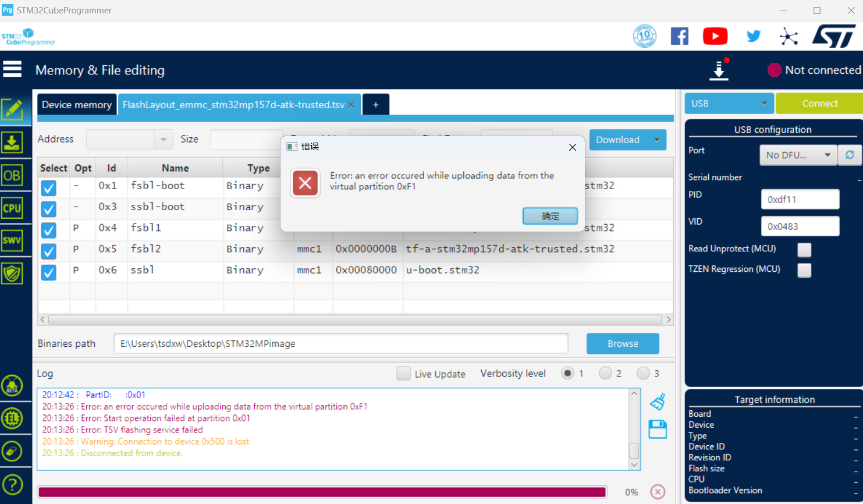This screenshot has width=863, height=504.
Task: Open the hamburger main menu
Action: (12, 69)
